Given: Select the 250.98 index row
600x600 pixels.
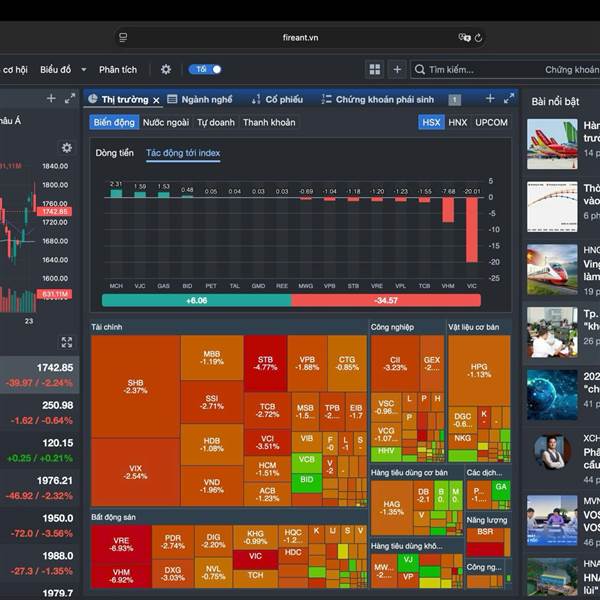Looking at the screenshot, I should click(x=39, y=412).
